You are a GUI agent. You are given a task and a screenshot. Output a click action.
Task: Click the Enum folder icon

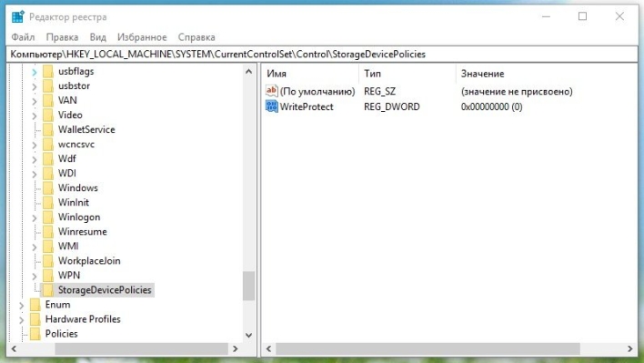tap(35, 305)
